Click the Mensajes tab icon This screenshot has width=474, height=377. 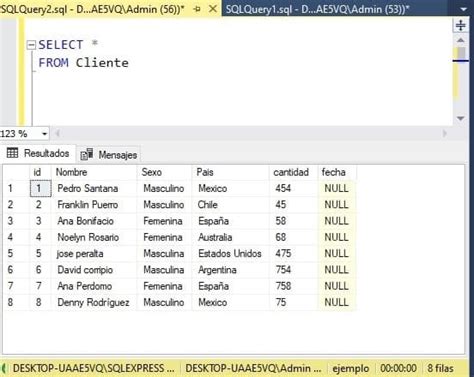click(87, 154)
